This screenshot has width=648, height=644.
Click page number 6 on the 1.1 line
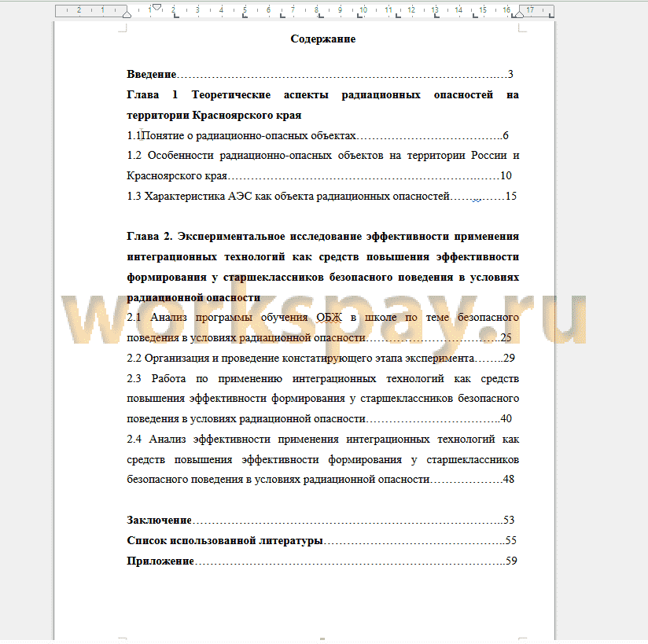[x=506, y=135]
